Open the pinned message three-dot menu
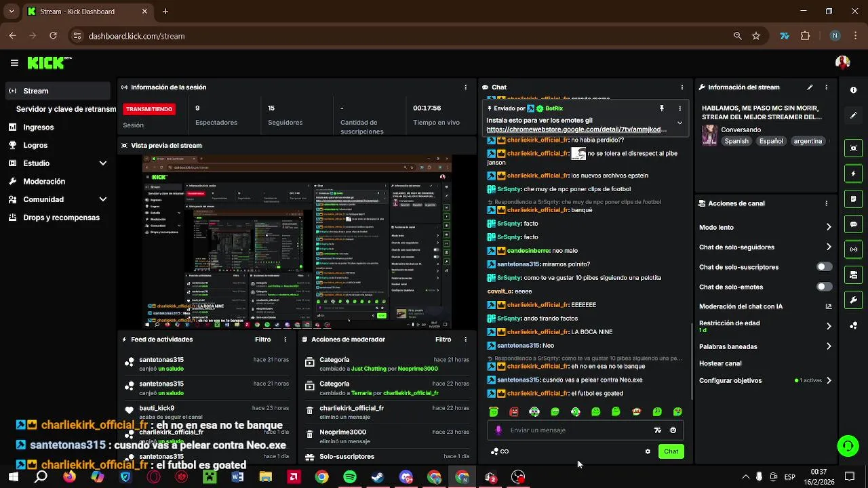The image size is (868, 488). pos(679,108)
